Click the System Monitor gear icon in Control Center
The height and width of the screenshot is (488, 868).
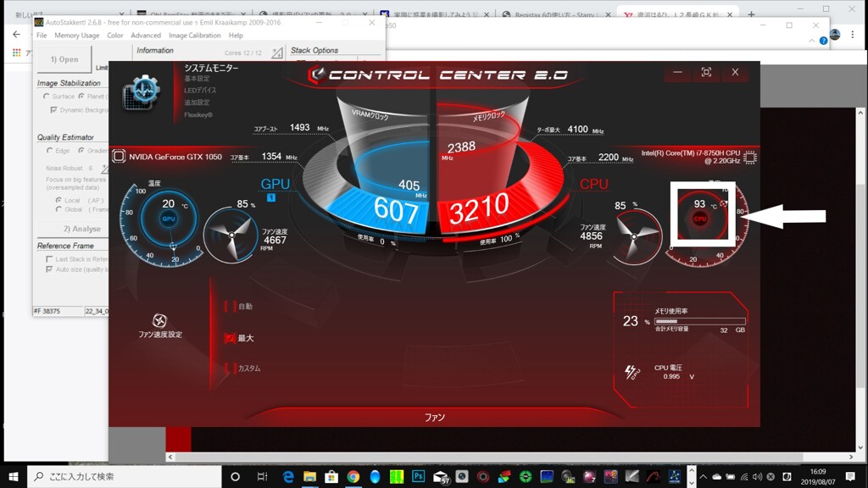tap(141, 91)
